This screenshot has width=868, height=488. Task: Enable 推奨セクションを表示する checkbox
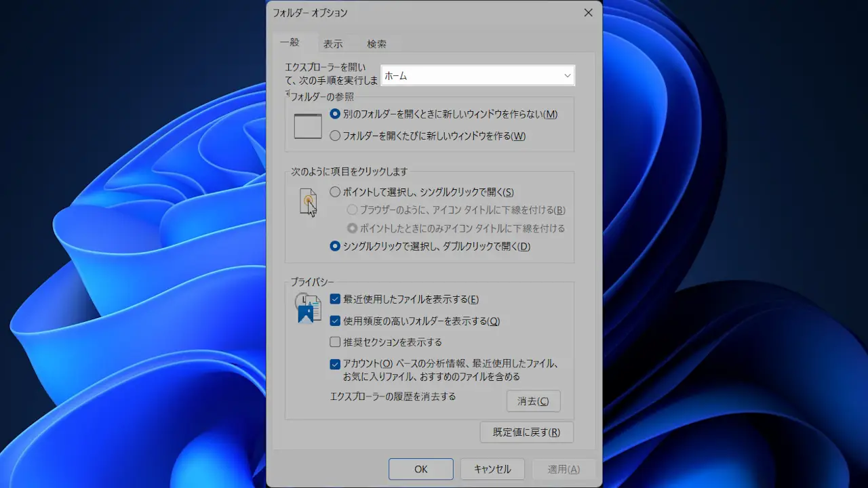pos(335,342)
